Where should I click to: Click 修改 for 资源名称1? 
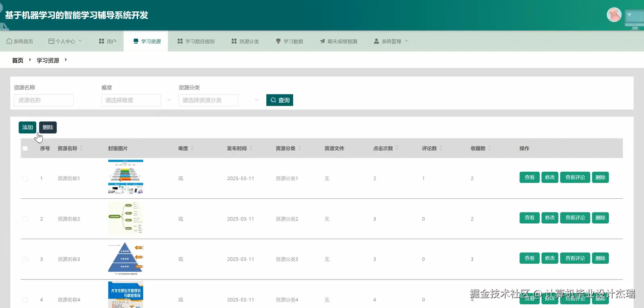[550, 177]
